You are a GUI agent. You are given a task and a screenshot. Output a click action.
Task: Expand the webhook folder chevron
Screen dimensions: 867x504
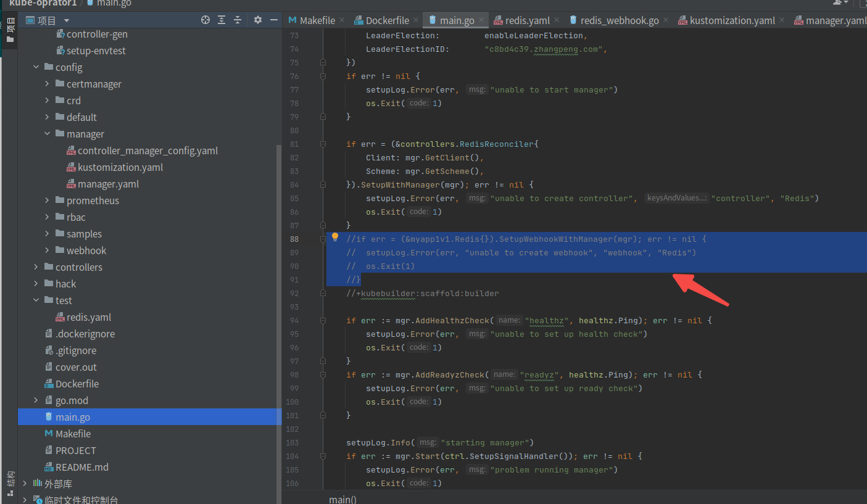click(x=48, y=250)
